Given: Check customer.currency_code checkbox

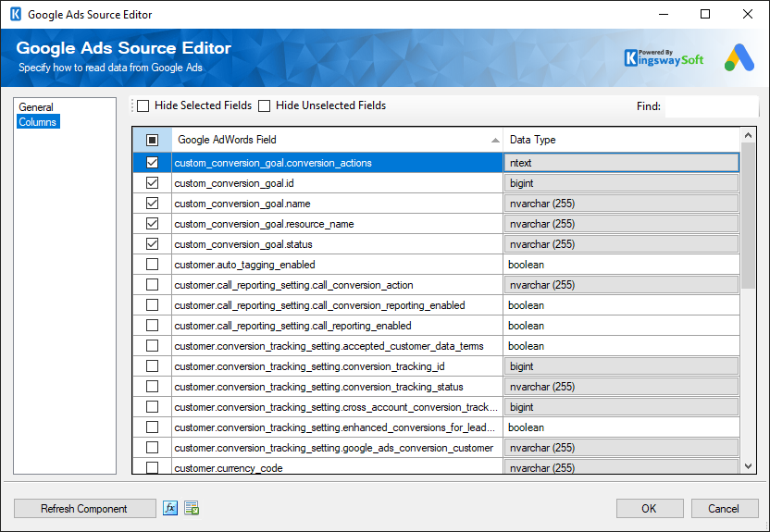Looking at the screenshot, I should click(x=152, y=468).
